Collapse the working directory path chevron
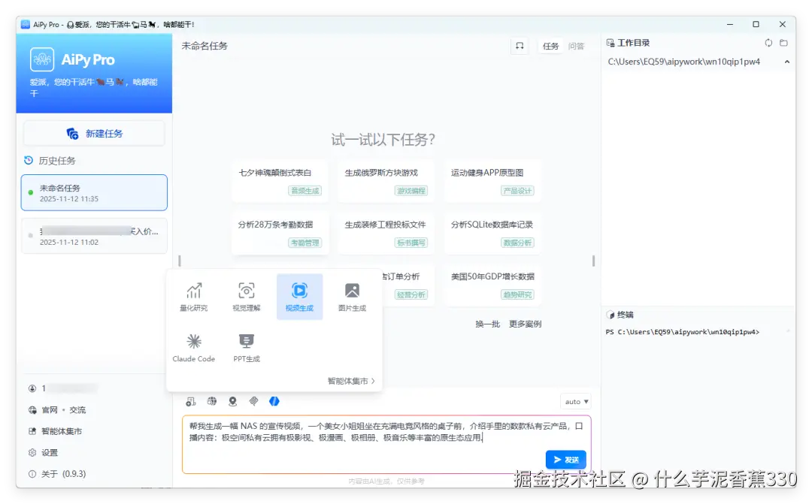Screen dimensions: 812x504 pyautogui.click(x=786, y=62)
